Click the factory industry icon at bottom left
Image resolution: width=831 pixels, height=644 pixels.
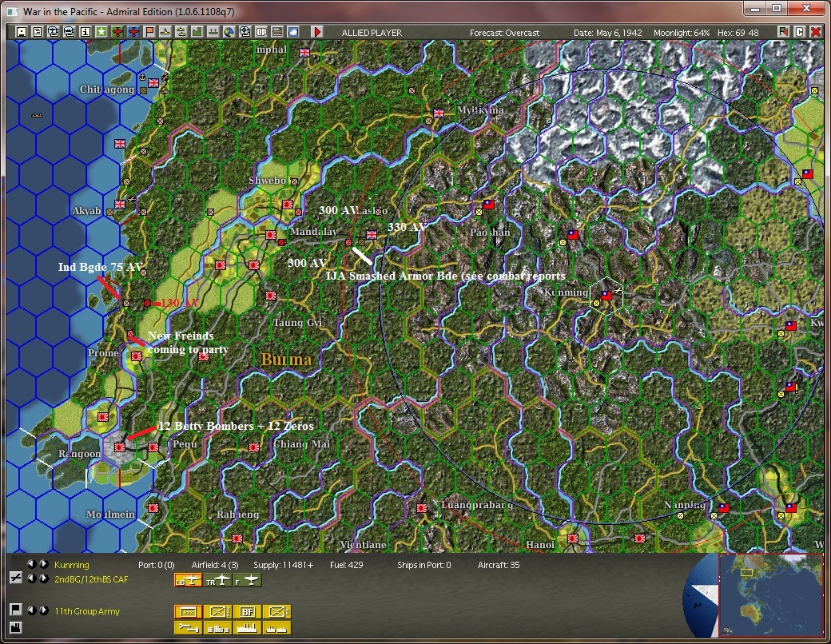click(x=15, y=627)
